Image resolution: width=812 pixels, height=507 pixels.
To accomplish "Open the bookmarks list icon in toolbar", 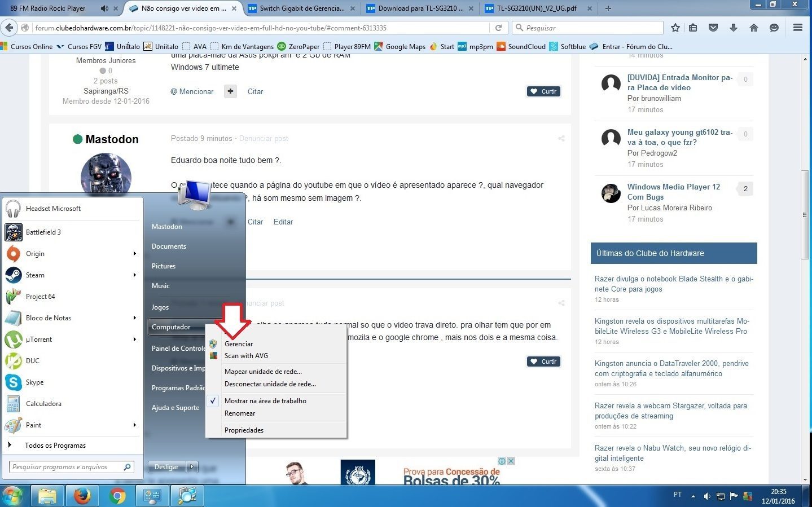I will click(694, 28).
